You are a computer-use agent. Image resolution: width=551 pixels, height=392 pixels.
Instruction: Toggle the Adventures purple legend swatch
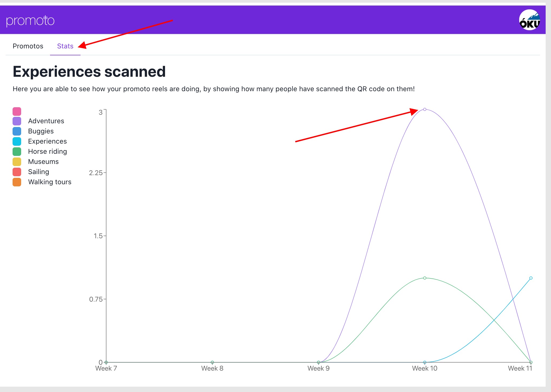tap(17, 121)
